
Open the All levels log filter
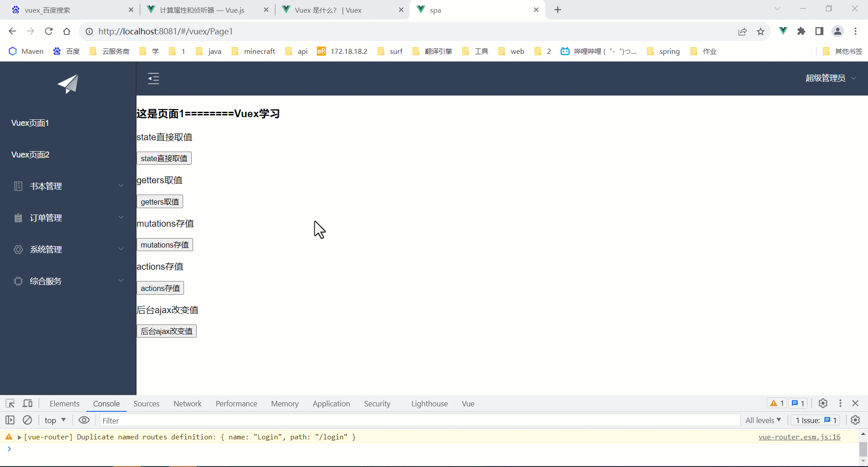[x=763, y=420]
